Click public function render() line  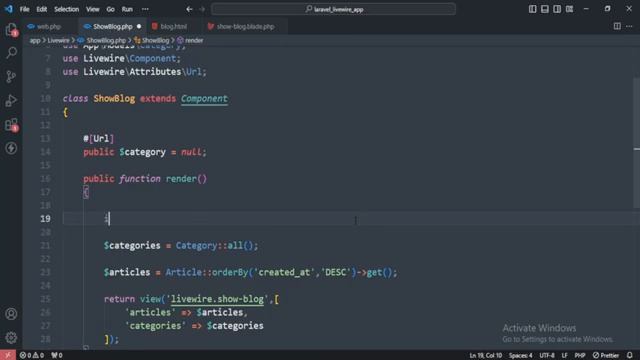pyautogui.click(x=145, y=179)
